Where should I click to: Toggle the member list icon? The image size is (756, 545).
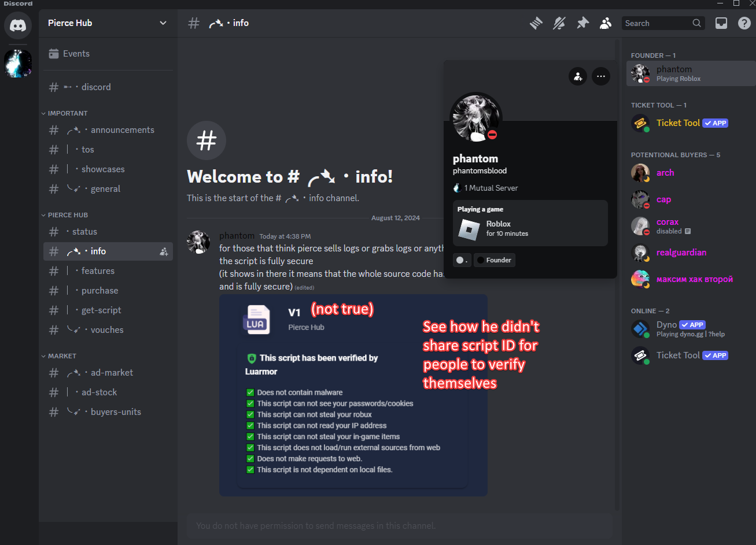[x=606, y=23]
